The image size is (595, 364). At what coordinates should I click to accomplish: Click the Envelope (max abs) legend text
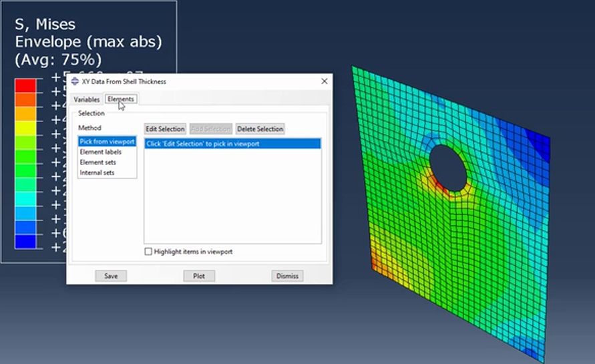[88, 42]
